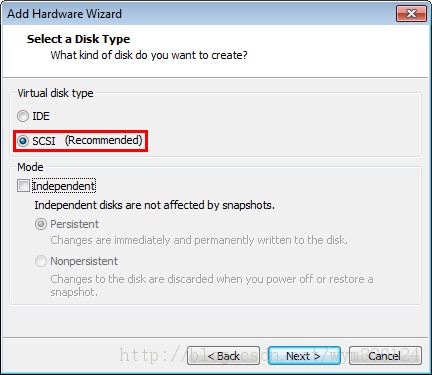Click the Independent label text

(x=64, y=186)
